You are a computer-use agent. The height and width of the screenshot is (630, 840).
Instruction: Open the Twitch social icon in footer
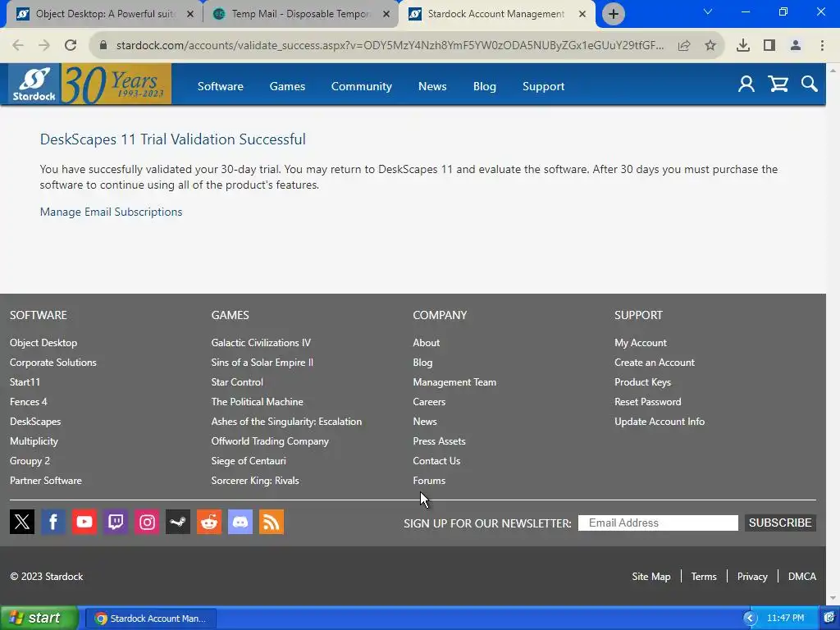[x=116, y=522]
